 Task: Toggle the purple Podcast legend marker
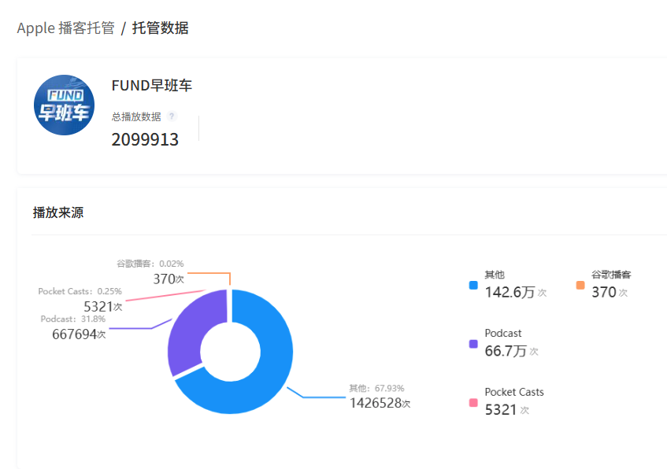(472, 344)
